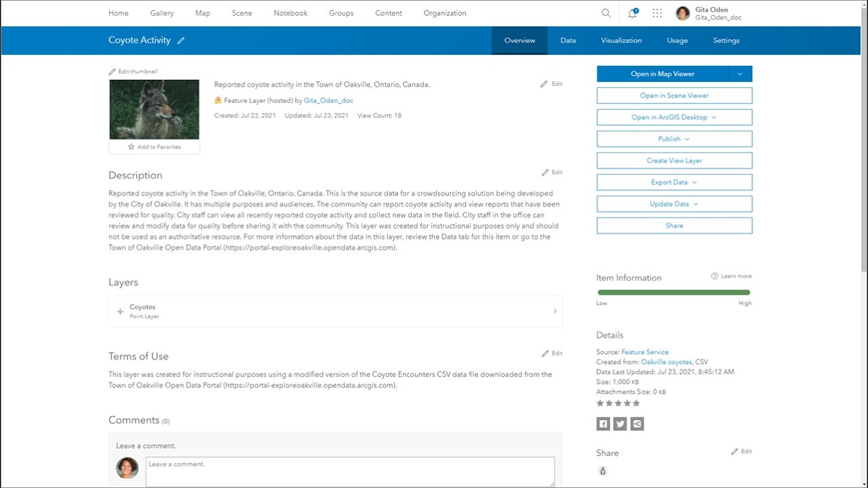Screen dimensions: 868x488
Task: Switch to the Overview tab
Action: pos(519,41)
